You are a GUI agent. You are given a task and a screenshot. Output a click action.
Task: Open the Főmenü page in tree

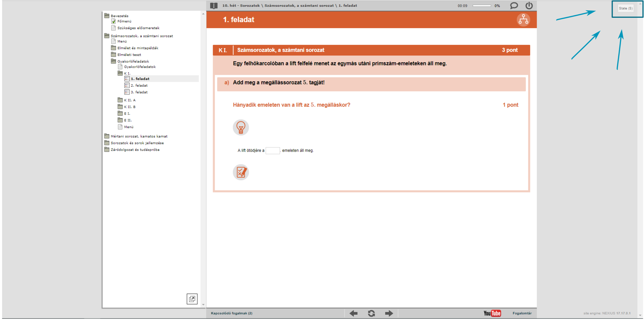tap(124, 21)
